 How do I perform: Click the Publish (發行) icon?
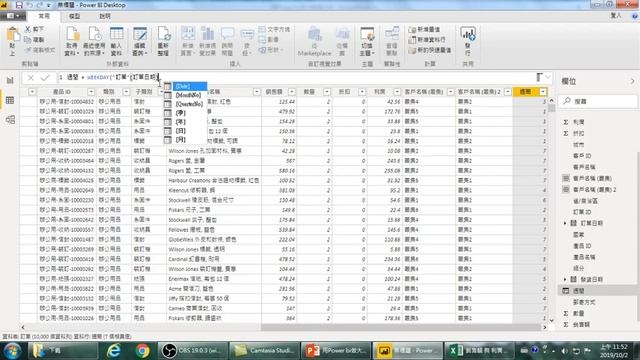468,41
